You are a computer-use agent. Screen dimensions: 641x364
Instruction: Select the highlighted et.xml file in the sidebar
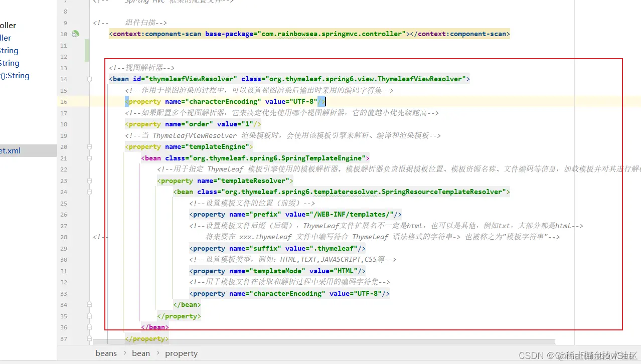(28, 151)
